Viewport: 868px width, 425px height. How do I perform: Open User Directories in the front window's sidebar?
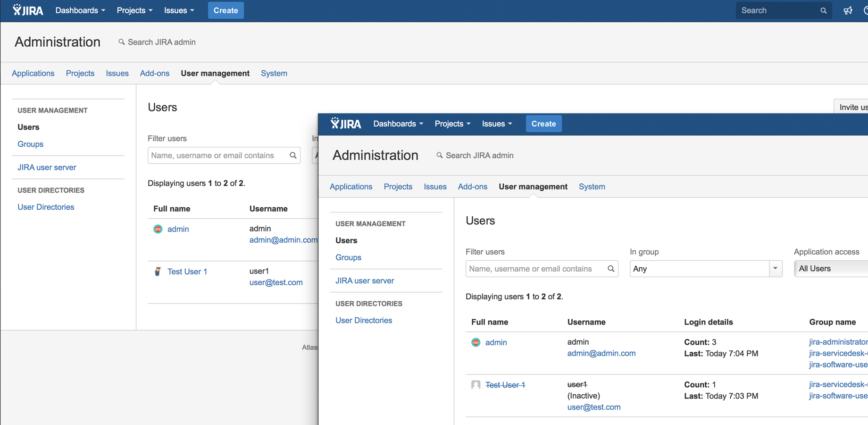click(x=364, y=320)
